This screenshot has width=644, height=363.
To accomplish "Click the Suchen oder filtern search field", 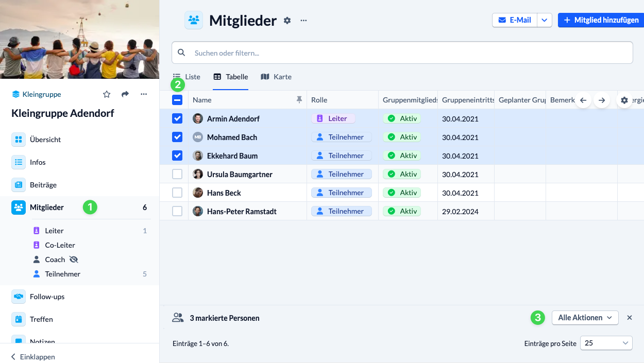I will tap(402, 53).
